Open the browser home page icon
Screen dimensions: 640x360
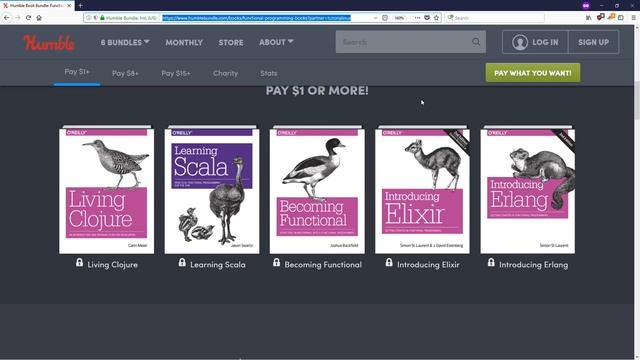(x=39, y=18)
